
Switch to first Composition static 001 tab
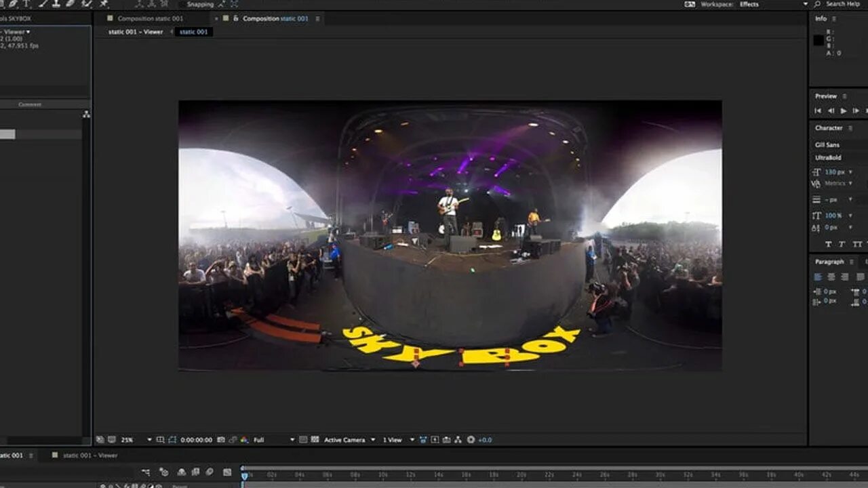pyautogui.click(x=150, y=18)
